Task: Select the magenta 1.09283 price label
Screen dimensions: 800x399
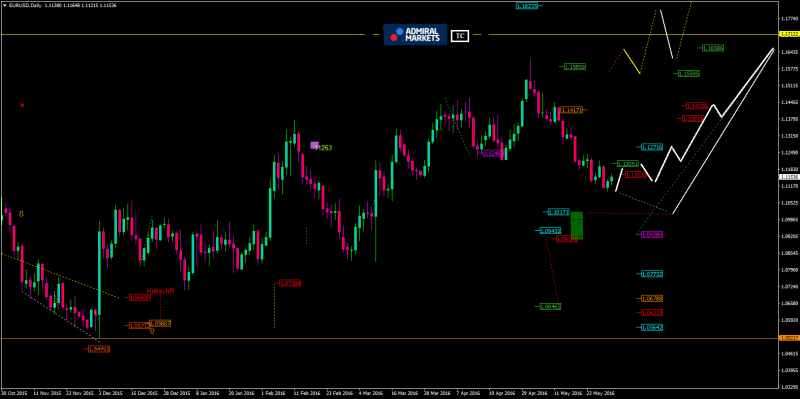Action: (x=652, y=234)
